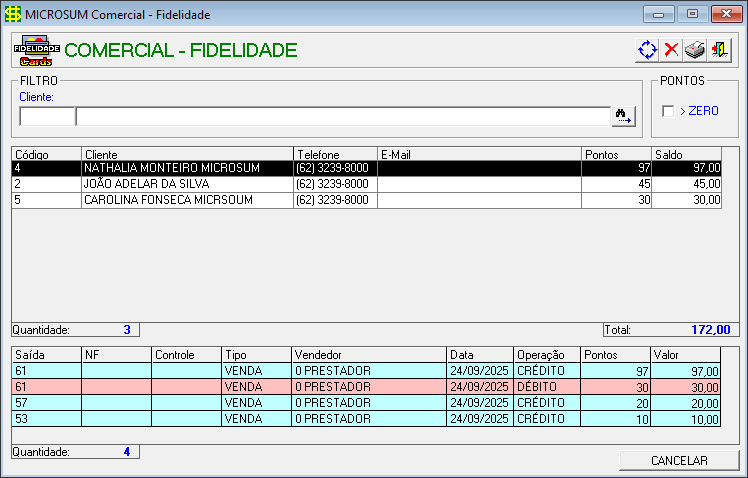
Task: Click the printer icon
Action: 695,50
